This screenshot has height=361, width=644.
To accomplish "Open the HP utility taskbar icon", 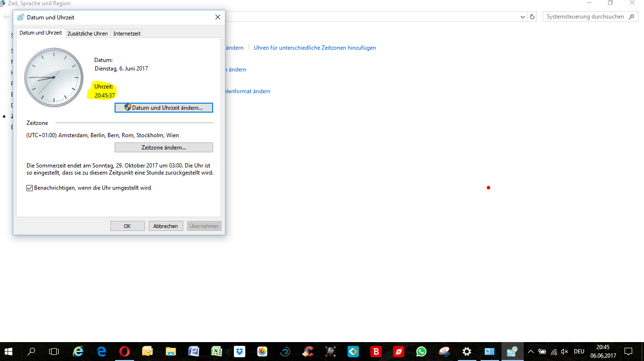I will tap(331, 352).
